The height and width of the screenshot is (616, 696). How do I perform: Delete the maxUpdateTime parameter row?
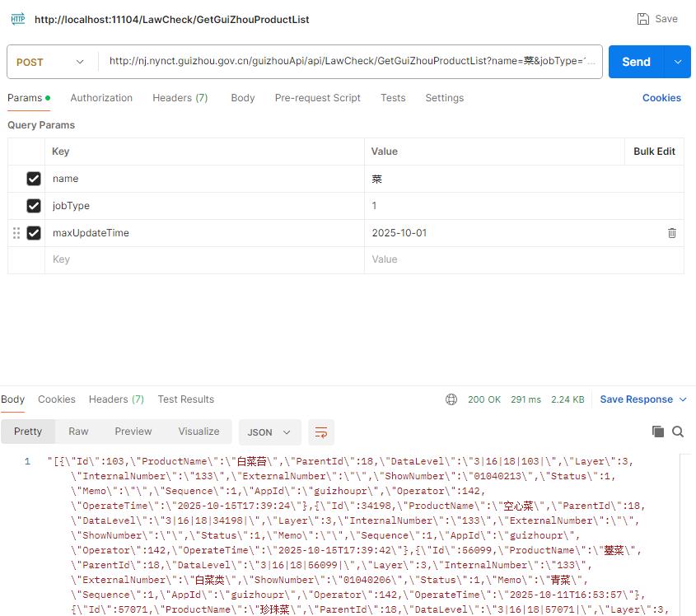point(671,233)
